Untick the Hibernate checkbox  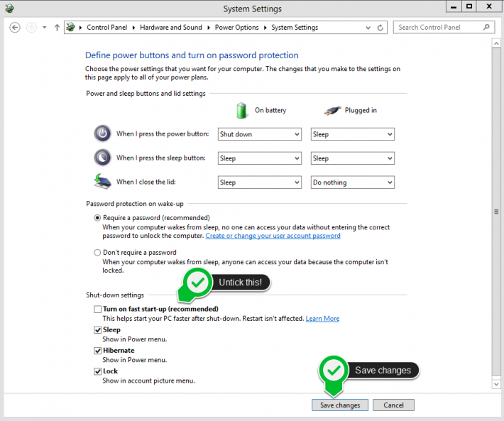(97, 351)
